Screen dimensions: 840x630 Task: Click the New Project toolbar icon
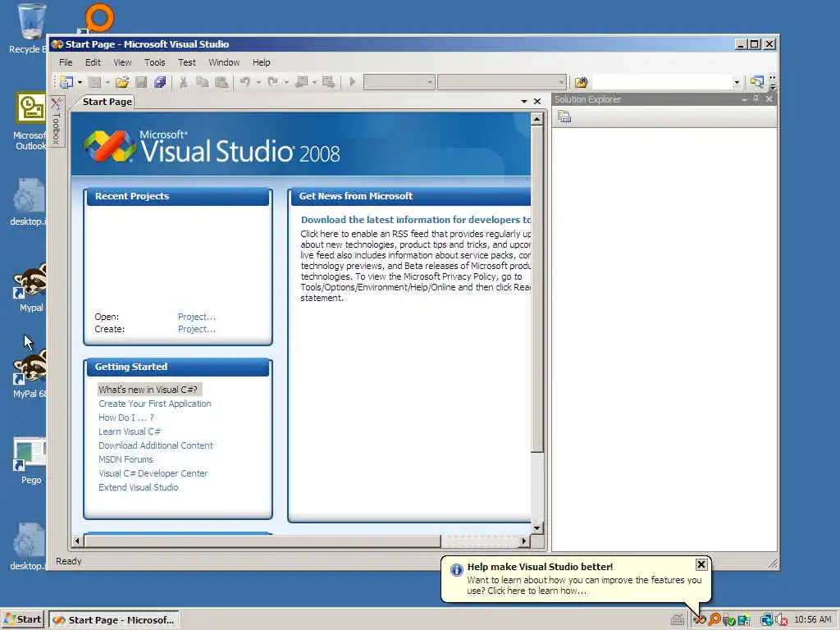(66, 82)
